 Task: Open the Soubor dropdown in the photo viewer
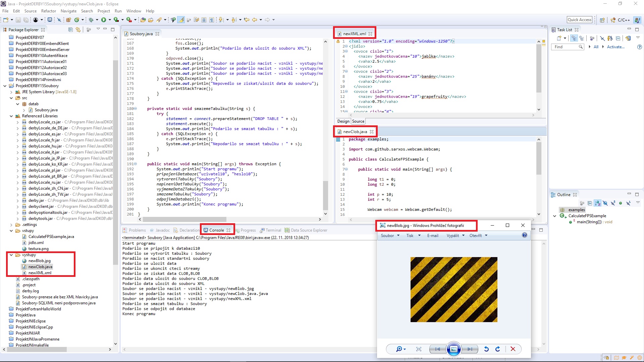click(x=390, y=235)
